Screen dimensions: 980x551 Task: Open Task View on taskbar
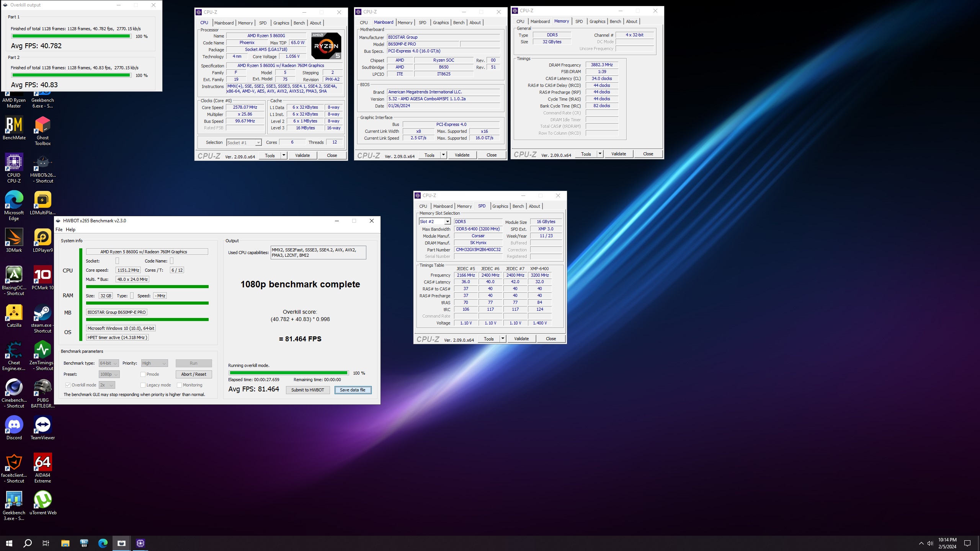click(46, 543)
